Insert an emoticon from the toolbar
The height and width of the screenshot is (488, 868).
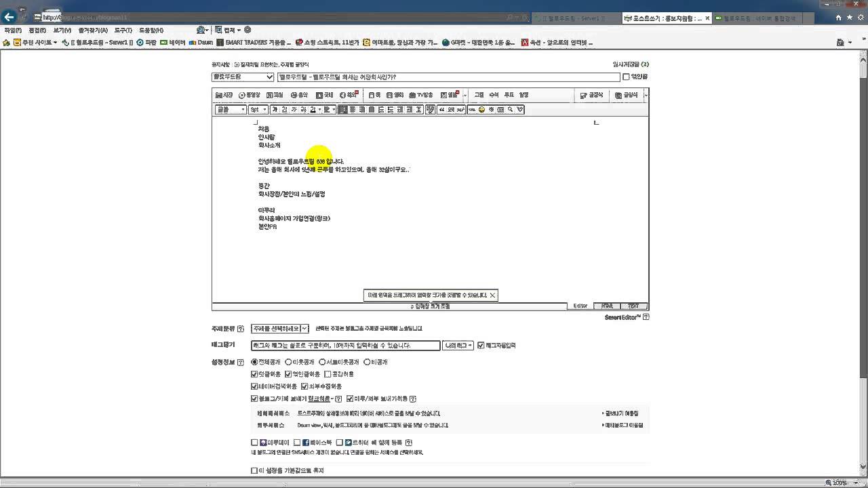pyautogui.click(x=481, y=110)
